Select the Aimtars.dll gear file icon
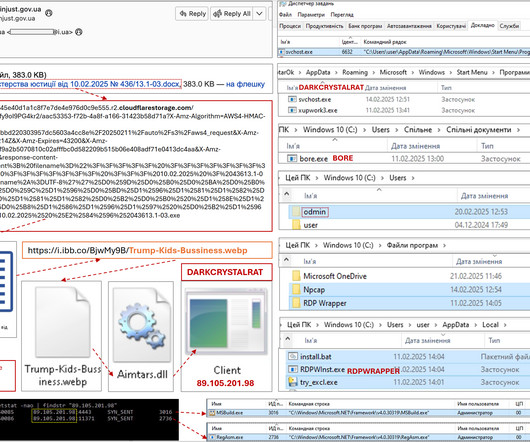This screenshot has width=530, height=442. click(142, 325)
